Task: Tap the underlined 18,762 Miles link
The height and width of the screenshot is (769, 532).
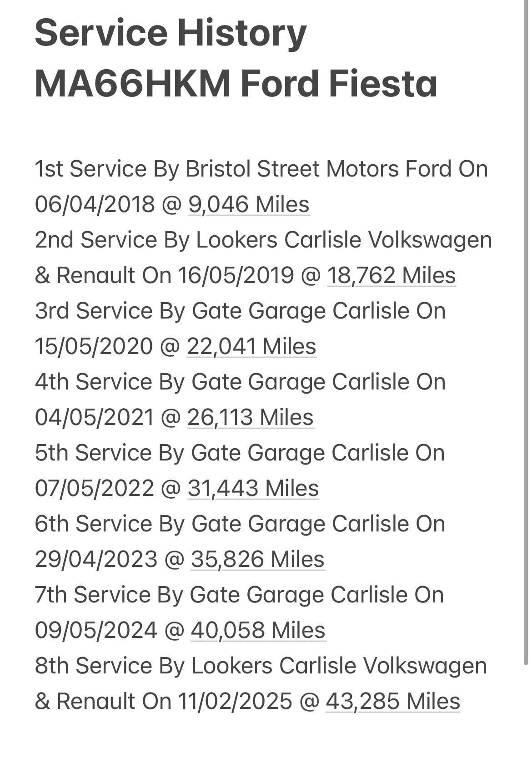Action: pyautogui.click(x=391, y=275)
